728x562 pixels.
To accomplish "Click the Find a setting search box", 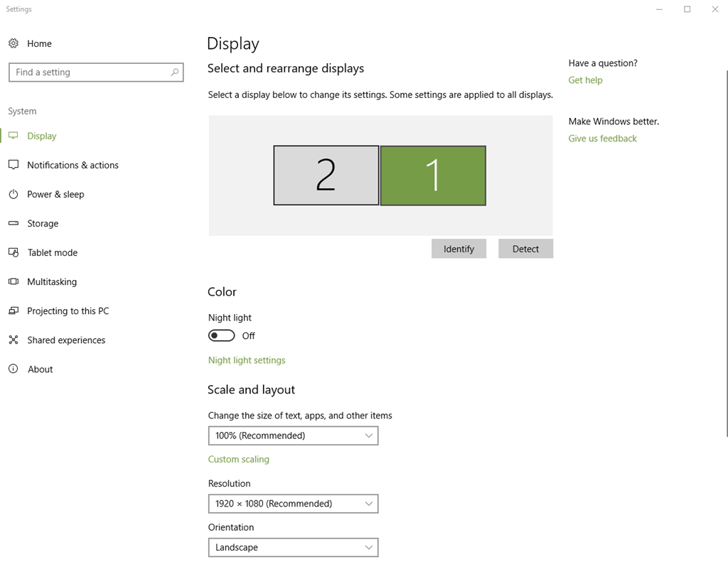I will pos(96,72).
